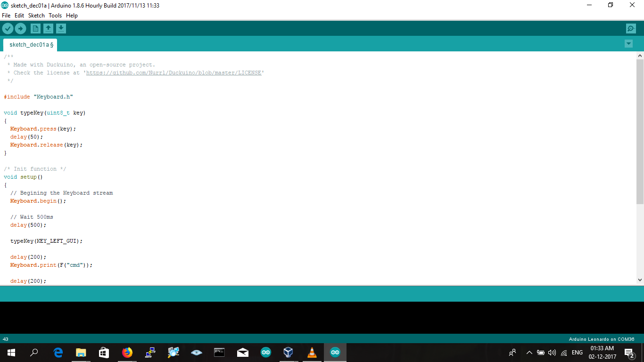Viewport: 644px width, 362px height.
Task: Expand the hidden system tray icons chevron
Action: (x=529, y=353)
